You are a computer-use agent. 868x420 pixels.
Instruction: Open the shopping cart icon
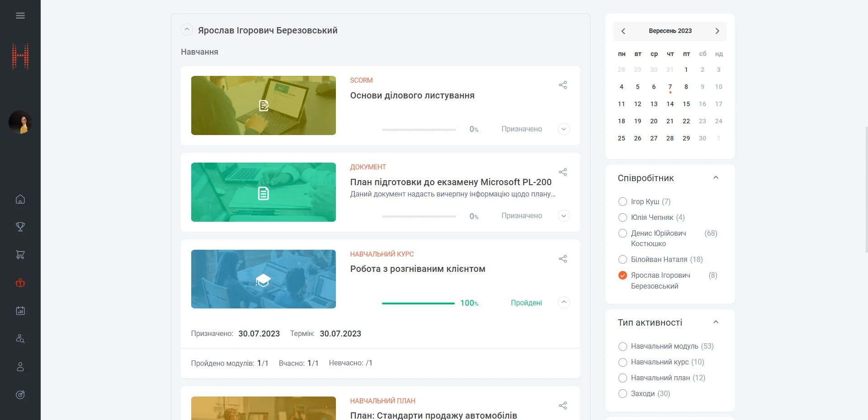pyautogui.click(x=20, y=255)
